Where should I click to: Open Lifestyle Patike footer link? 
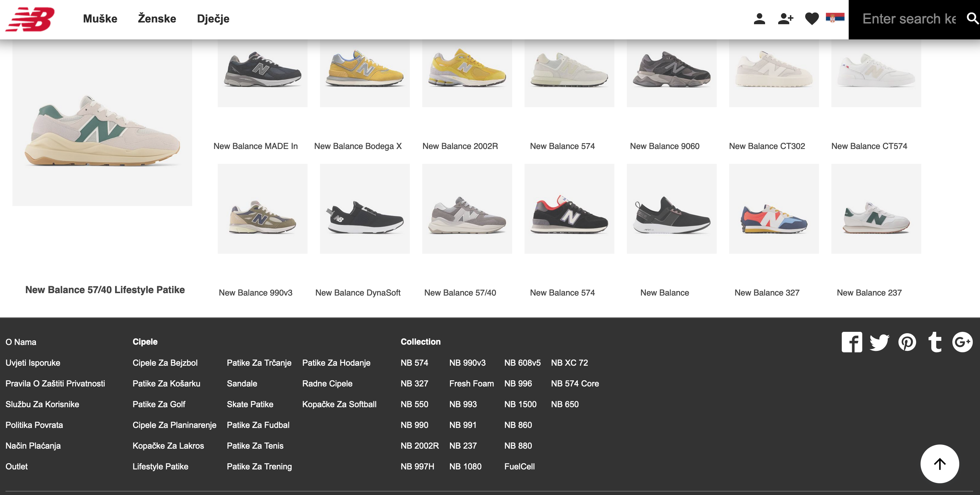[160, 466]
